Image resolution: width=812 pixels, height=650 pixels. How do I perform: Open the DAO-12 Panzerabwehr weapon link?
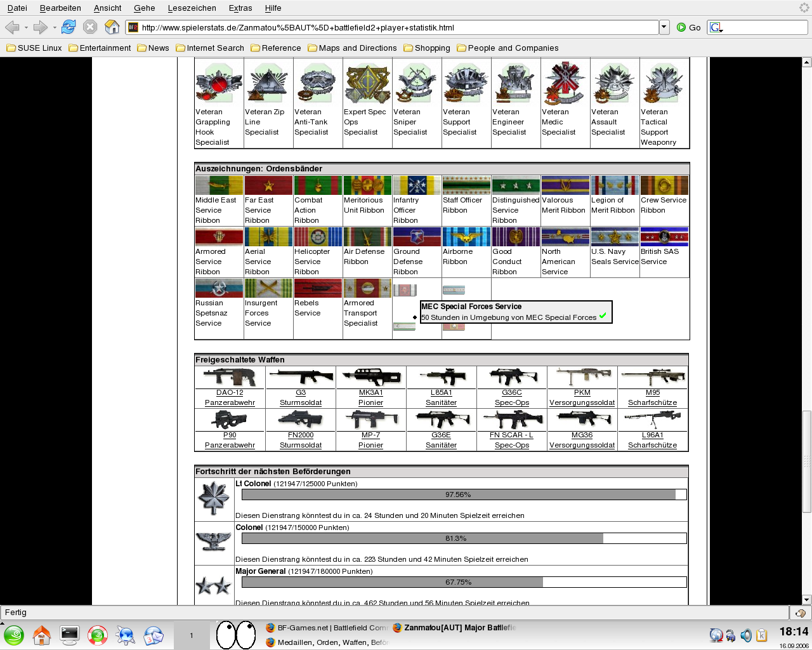[230, 397]
